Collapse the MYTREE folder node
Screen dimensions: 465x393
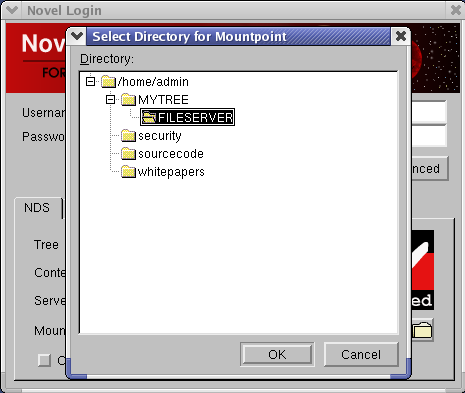110,99
